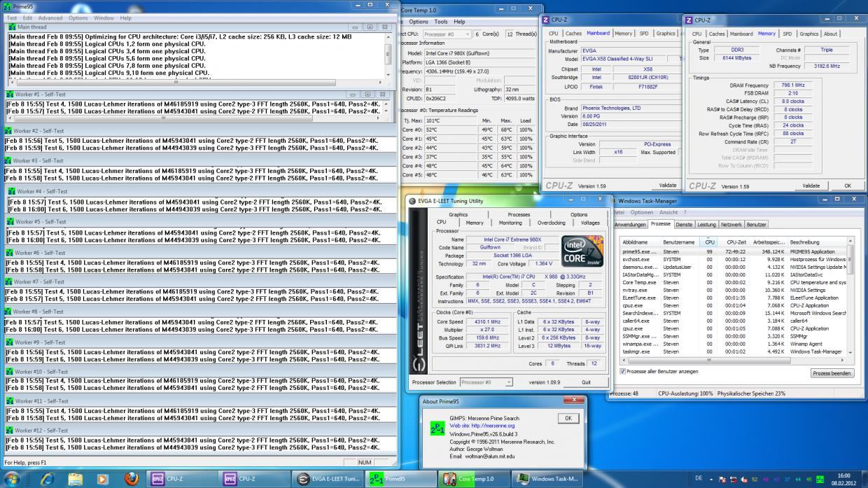The image size is (868, 488).
Task: Click the Worker #9 Self-Test window icon
Action: pos(9,342)
